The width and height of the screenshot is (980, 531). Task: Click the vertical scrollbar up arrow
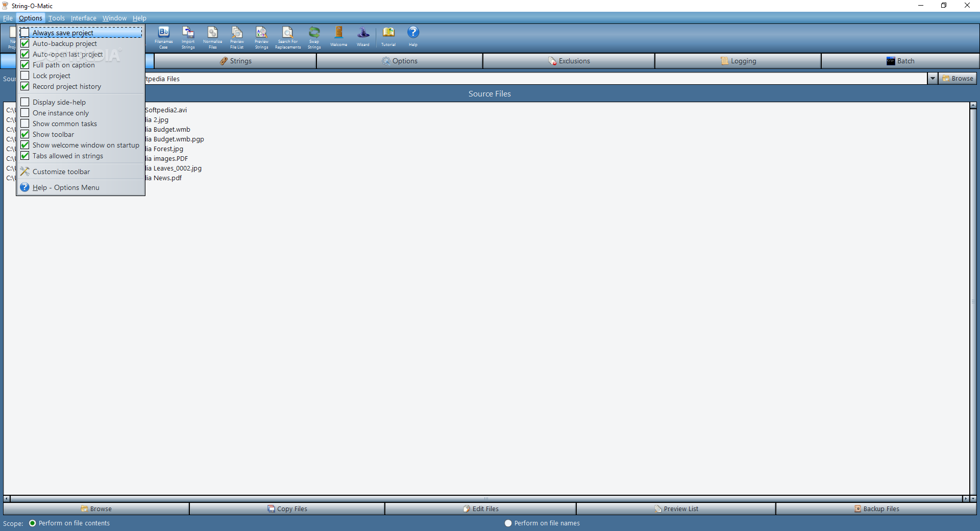[x=973, y=105]
